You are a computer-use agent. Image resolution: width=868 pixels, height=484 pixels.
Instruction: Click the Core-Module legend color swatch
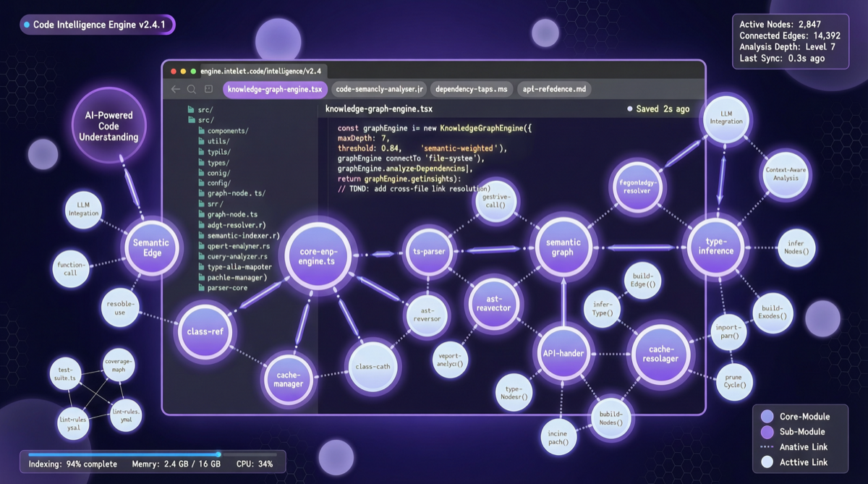767,417
